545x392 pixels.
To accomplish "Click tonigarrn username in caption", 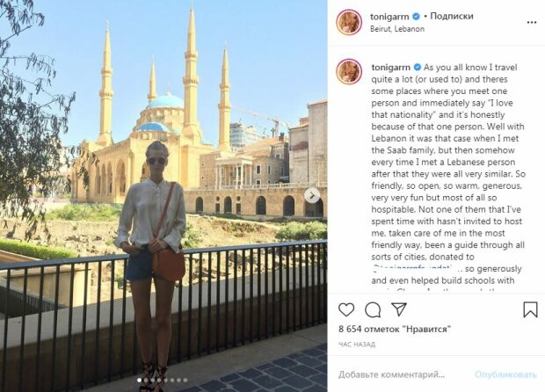I will pyautogui.click(x=390, y=67).
